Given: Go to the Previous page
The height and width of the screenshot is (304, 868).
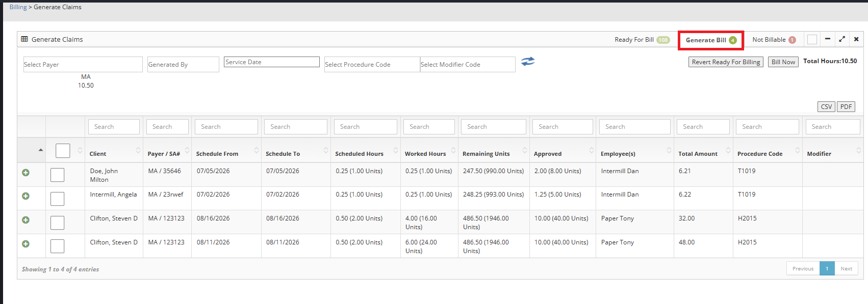Looking at the screenshot, I should [x=803, y=268].
